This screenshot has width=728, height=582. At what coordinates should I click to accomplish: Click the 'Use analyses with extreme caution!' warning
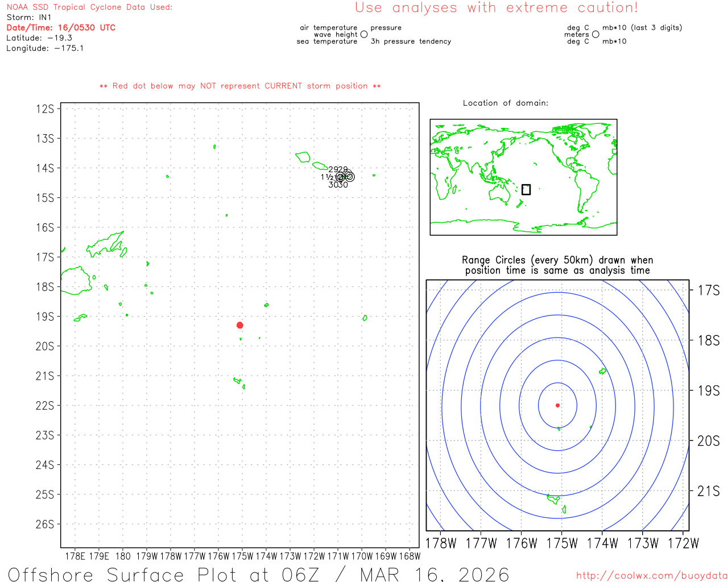coord(497,7)
